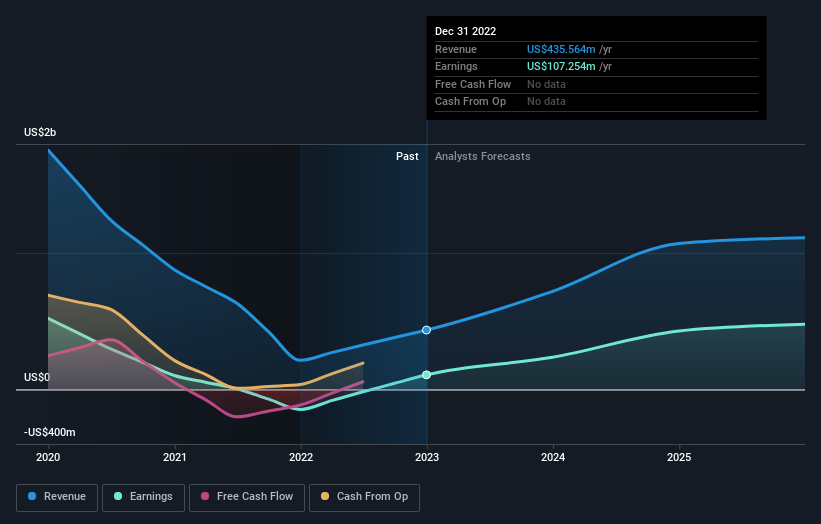Click the US$107.254m earnings value

click(x=561, y=66)
